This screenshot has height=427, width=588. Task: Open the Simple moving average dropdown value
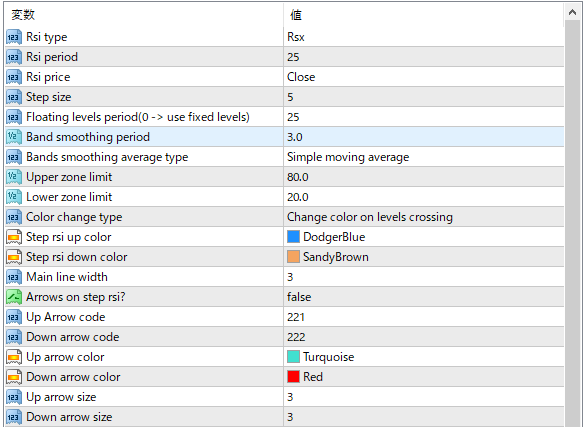tap(424, 157)
